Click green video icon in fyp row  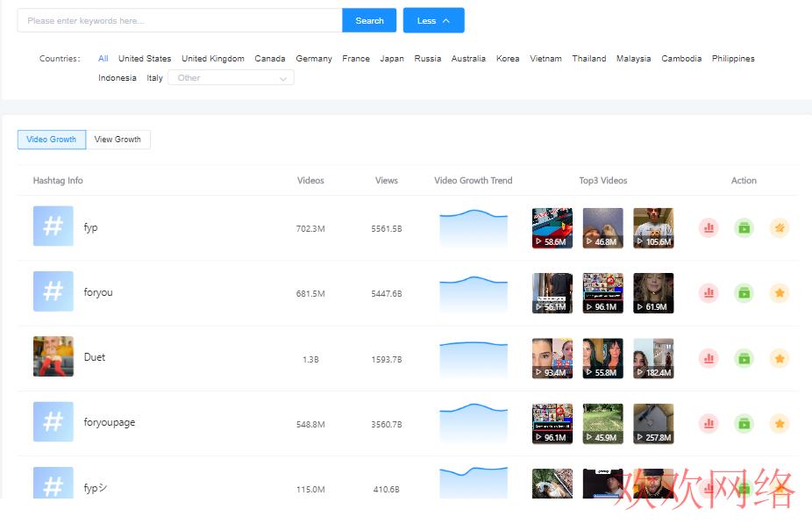click(x=744, y=227)
